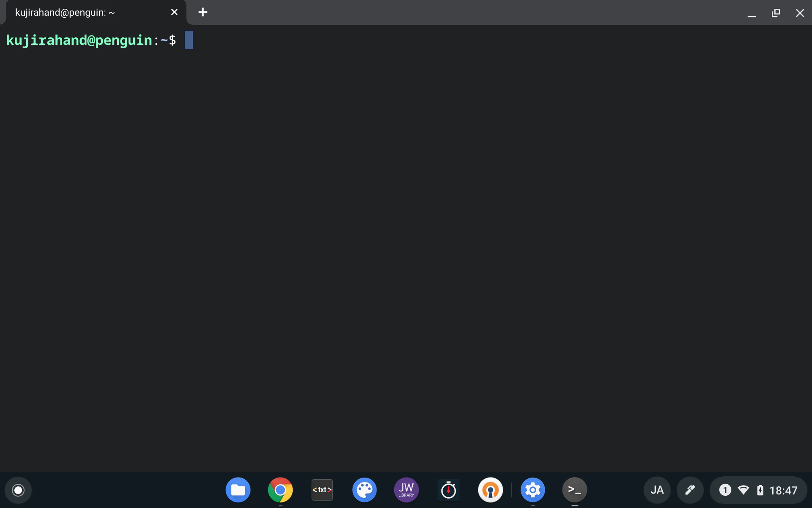This screenshot has height=508, width=812.
Task: Open a new terminal tab
Action: coord(203,12)
